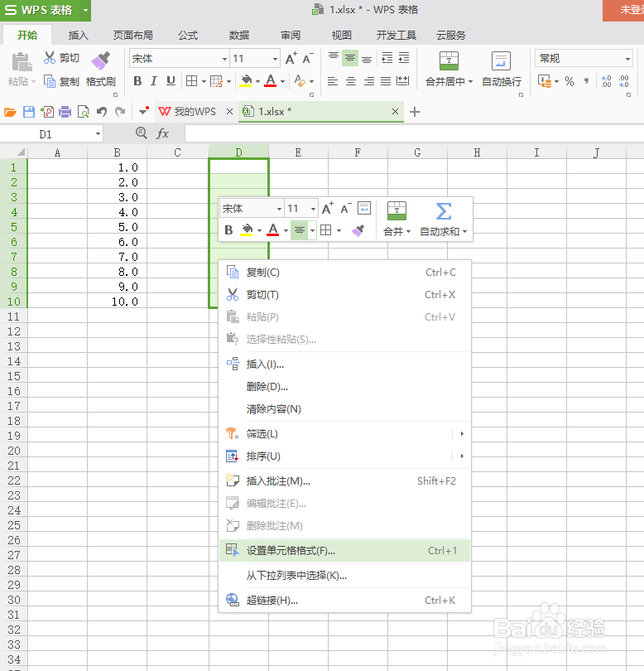This screenshot has width=644, height=671.
Task: Click the Redo arrow icon
Action: coord(120,112)
